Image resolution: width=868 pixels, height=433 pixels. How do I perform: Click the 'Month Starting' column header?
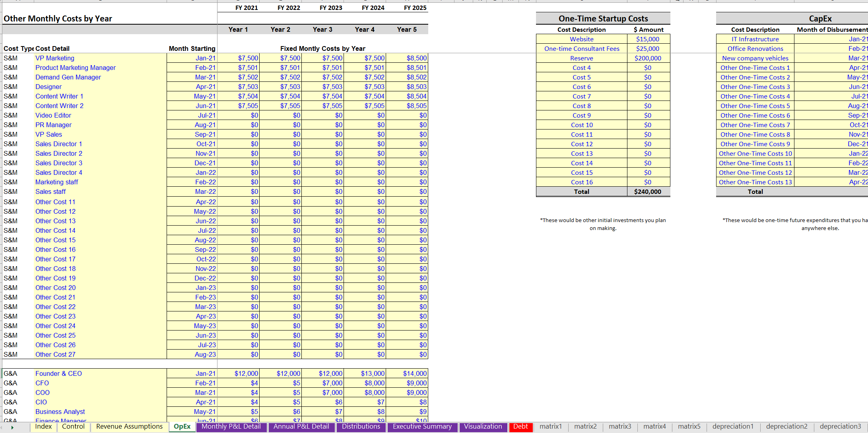pos(192,48)
